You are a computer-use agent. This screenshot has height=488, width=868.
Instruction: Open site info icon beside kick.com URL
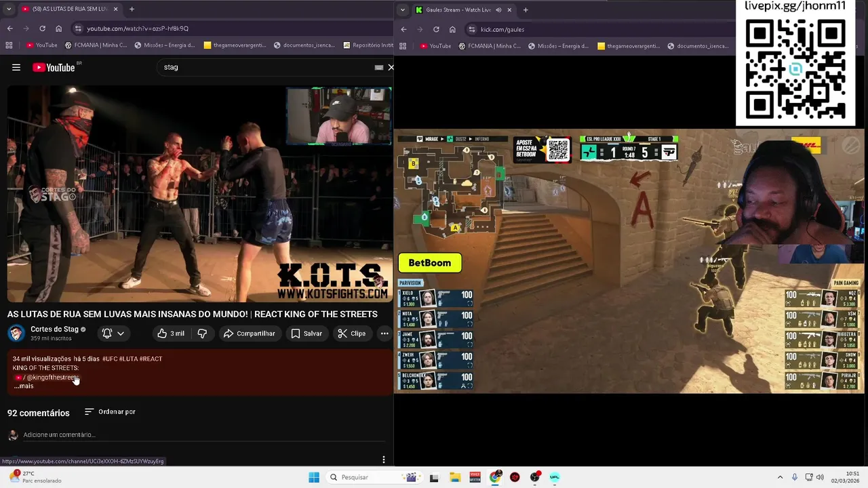(472, 29)
